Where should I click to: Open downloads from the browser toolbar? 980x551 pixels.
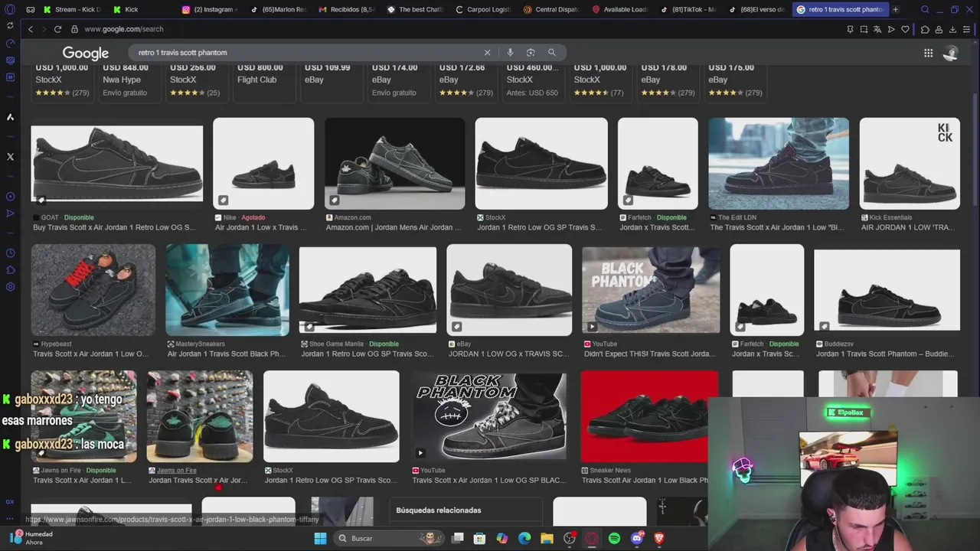(952, 29)
